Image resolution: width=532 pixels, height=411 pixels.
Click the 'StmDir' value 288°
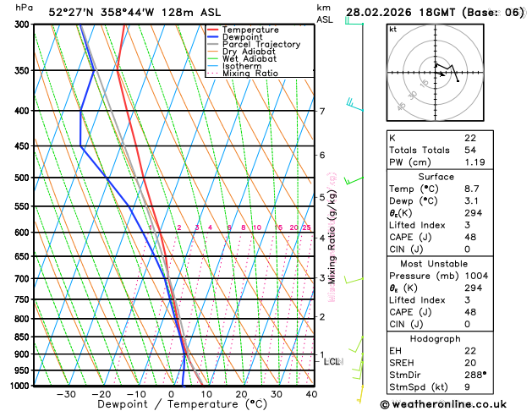tap(475, 375)
